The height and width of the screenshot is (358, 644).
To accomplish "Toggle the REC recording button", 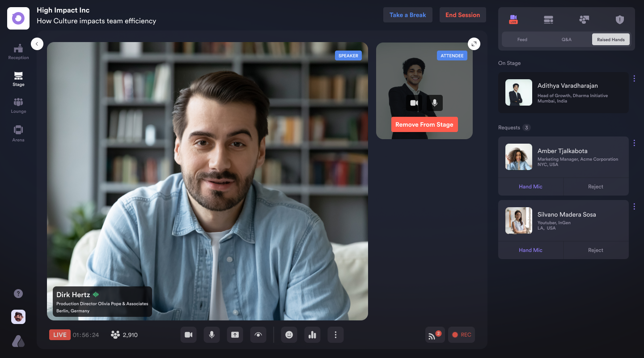I will 462,335.
